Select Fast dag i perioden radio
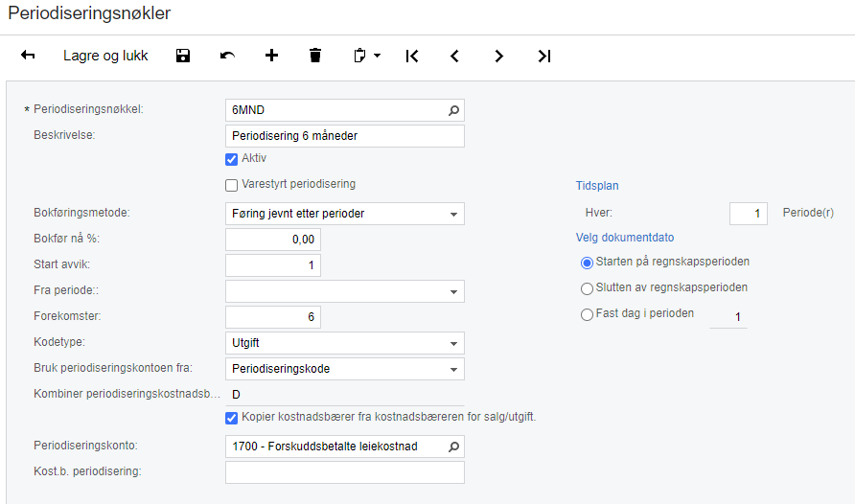This screenshot has width=855, height=504. (x=587, y=314)
